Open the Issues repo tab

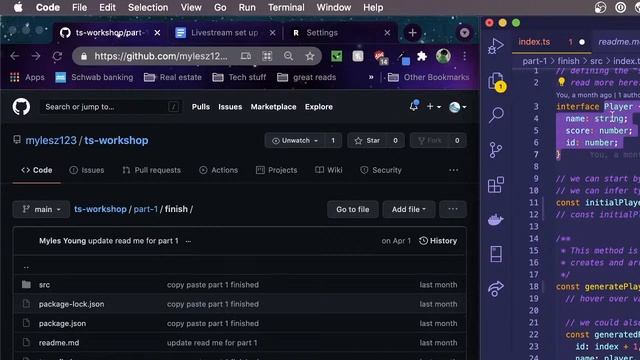click(87, 170)
